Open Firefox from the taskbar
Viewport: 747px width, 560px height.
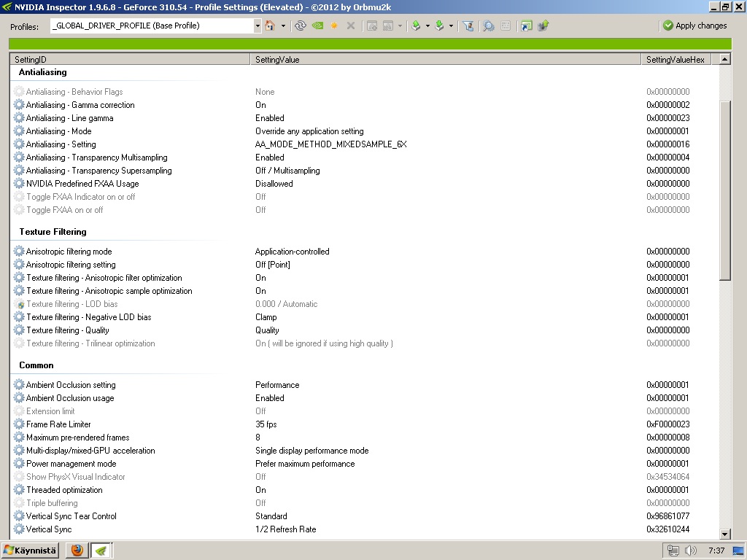[77, 551]
